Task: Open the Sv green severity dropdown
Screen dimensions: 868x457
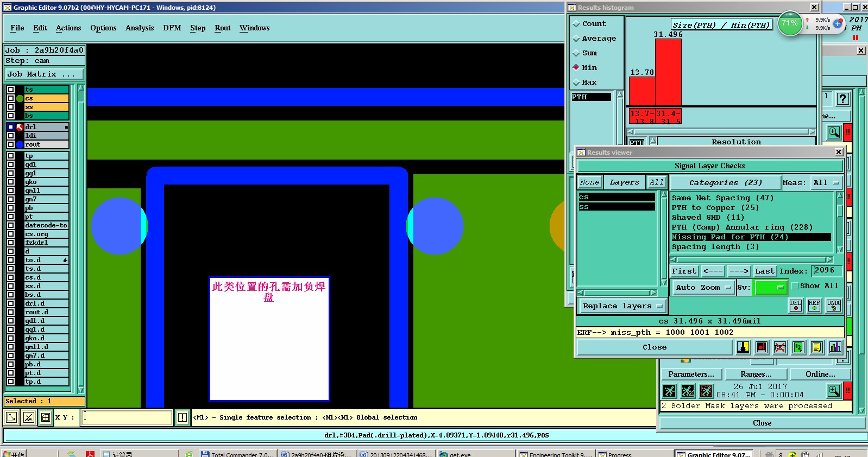Action: (770, 288)
